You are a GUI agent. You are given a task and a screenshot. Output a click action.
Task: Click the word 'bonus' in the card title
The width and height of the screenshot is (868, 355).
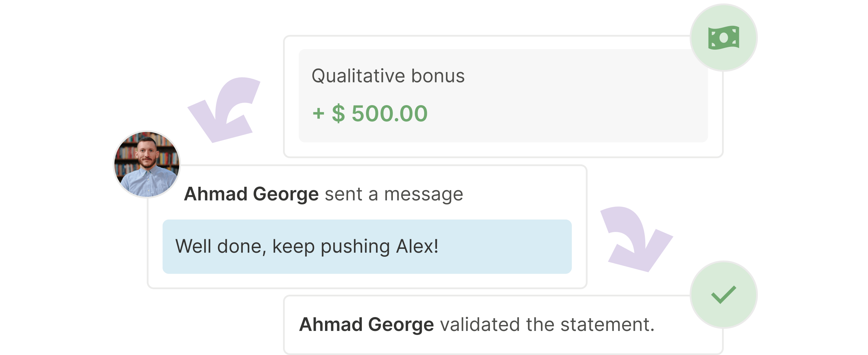[x=438, y=76]
